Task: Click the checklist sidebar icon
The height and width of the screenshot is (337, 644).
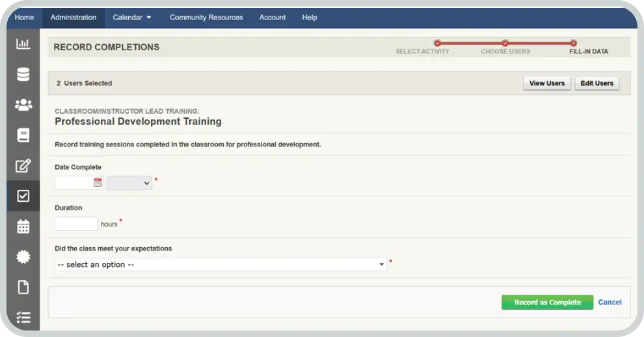Action: [x=23, y=317]
